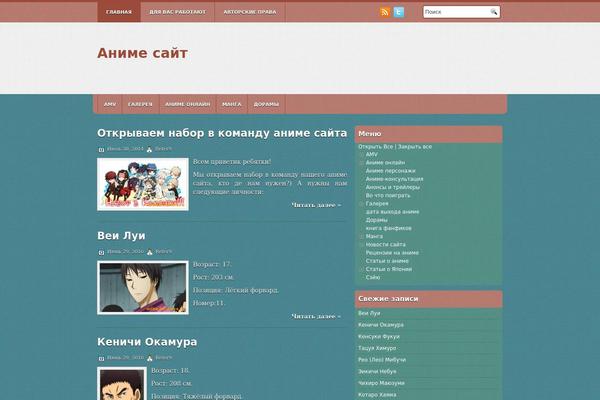Open AMV in sidebar menu
This screenshot has width=600, height=400.
[x=372, y=154]
